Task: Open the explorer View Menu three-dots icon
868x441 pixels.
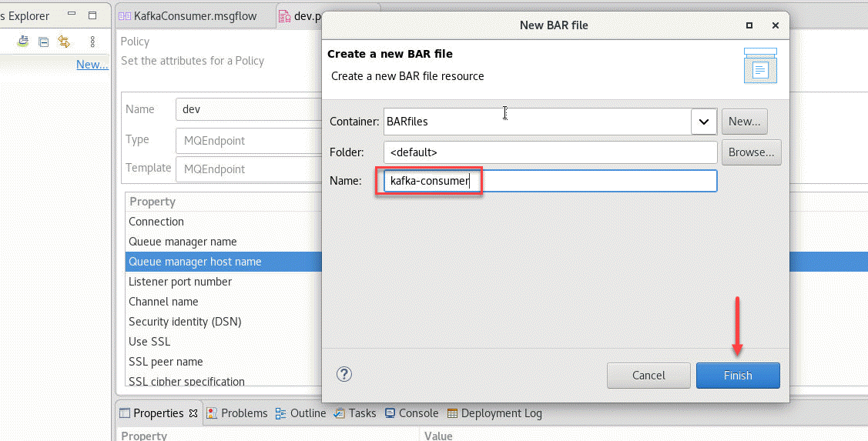Action: 92,42
